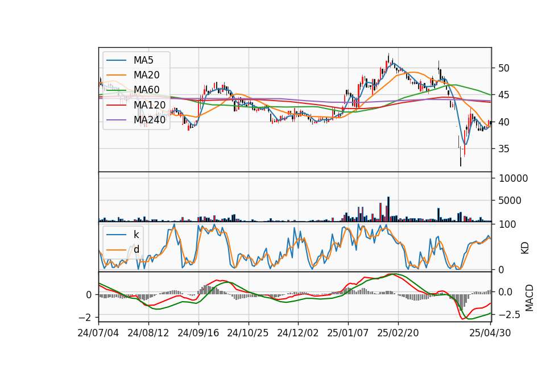The width and height of the screenshot is (546, 392).
Task: Click the price axis value 35
Action: [x=504, y=149]
